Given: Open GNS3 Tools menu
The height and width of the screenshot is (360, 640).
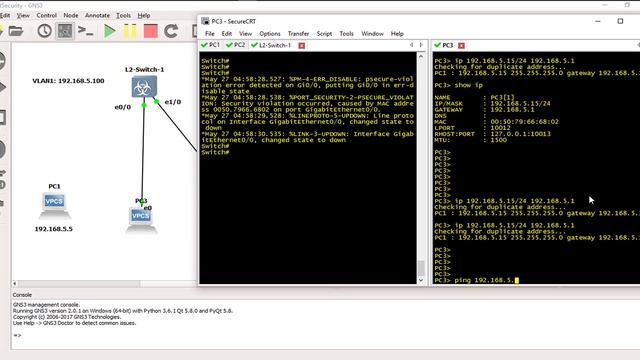Looking at the screenshot, I should pyautogui.click(x=123, y=16).
